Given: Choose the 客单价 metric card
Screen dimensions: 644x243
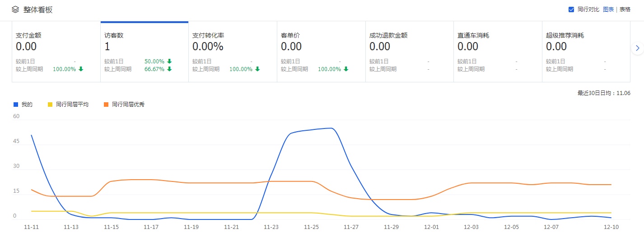Looking at the screenshot, I should point(321,52).
